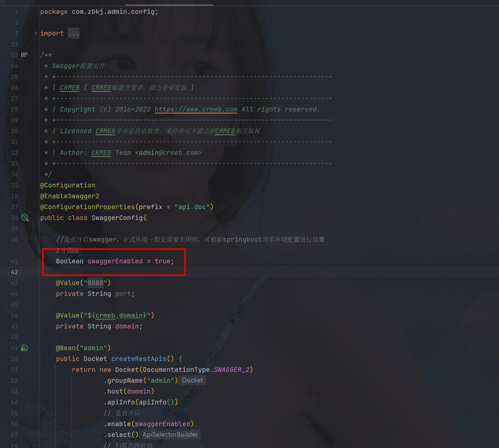Expand the collapsed imports ellipsis placeholder

click(x=74, y=33)
